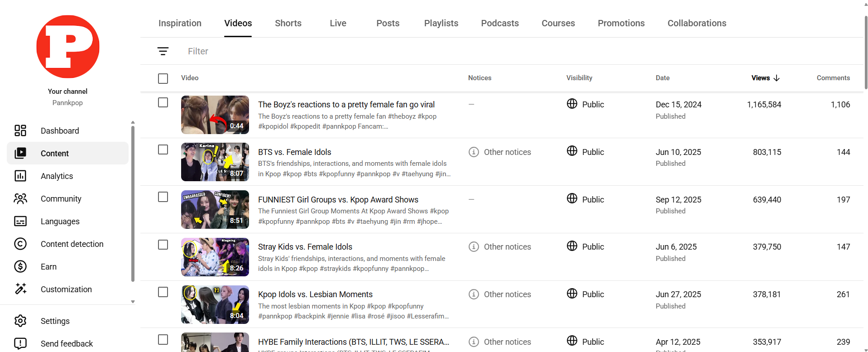Screen dimensions: 868x352
Task: Open the BTS vs. Female Idols title
Action: [x=295, y=152]
